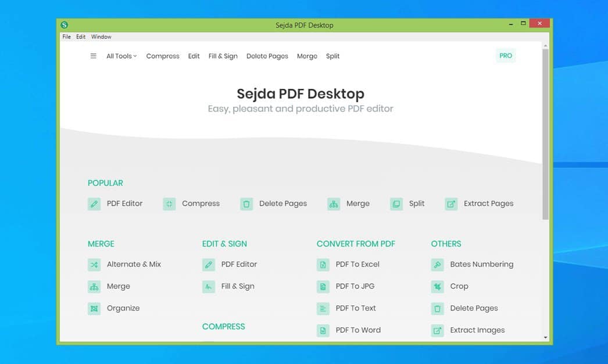Open the File menu
The height and width of the screenshot is (364, 608).
(66, 37)
